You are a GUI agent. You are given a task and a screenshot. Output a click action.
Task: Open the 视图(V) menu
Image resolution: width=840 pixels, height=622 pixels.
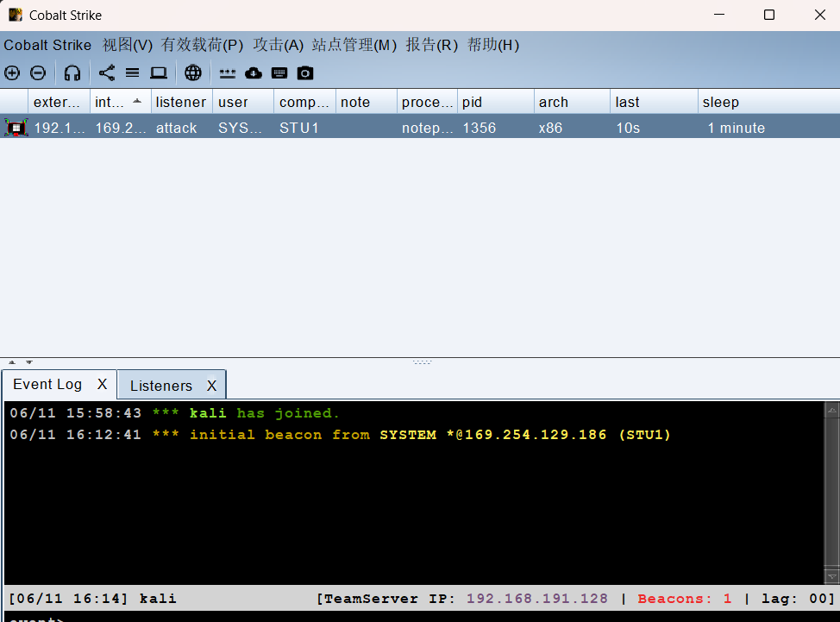coord(128,45)
